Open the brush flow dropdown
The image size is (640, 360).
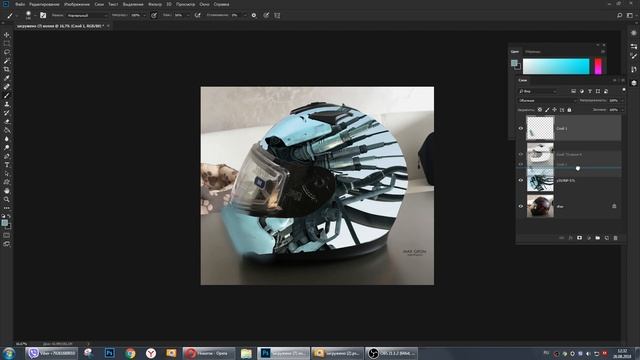[x=188, y=16]
